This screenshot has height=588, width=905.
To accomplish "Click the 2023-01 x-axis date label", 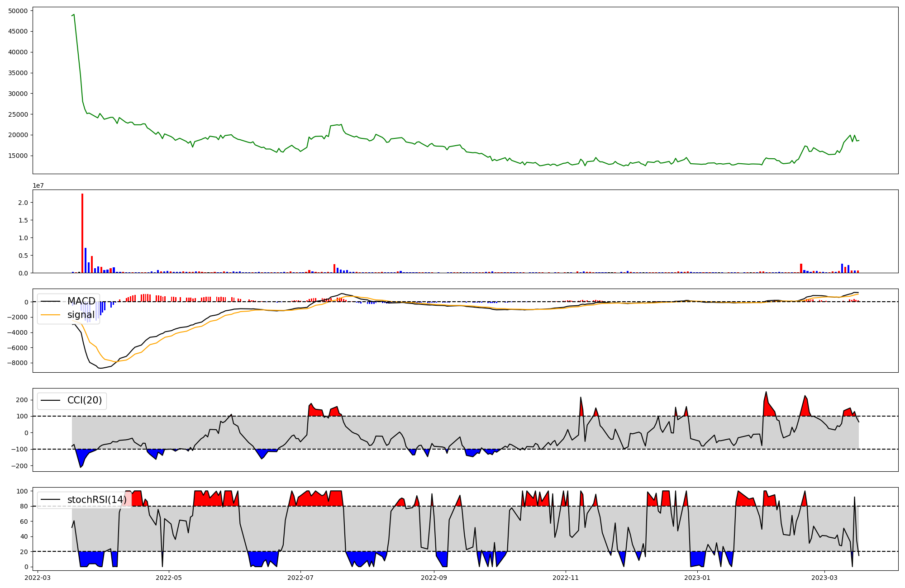I will (x=697, y=578).
